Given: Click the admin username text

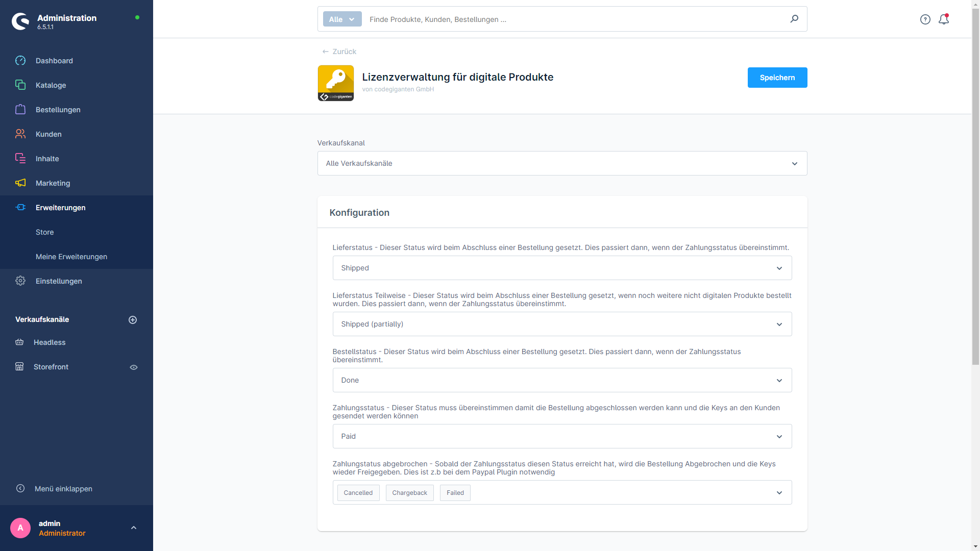Looking at the screenshot, I should pyautogui.click(x=50, y=523).
